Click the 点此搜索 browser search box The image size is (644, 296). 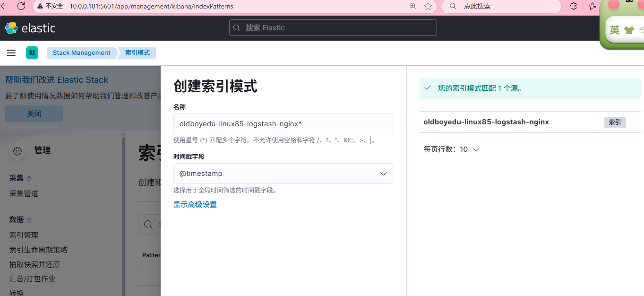pos(501,6)
